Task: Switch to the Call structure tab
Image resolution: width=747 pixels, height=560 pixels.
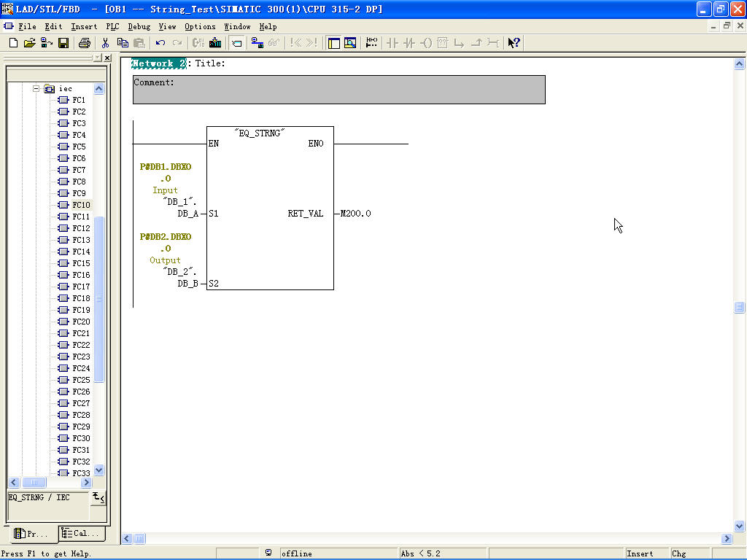Action: tap(82, 533)
